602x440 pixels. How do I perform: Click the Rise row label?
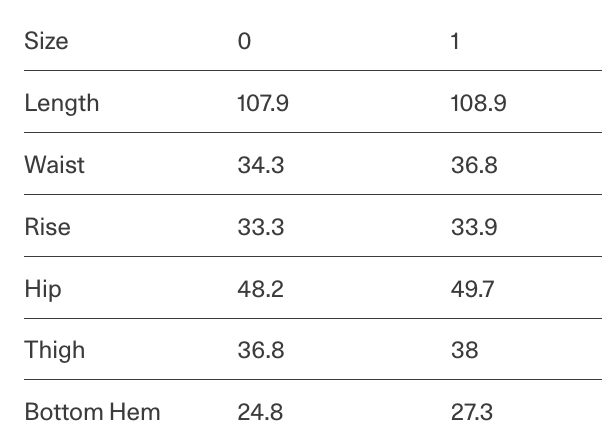[x=48, y=227]
